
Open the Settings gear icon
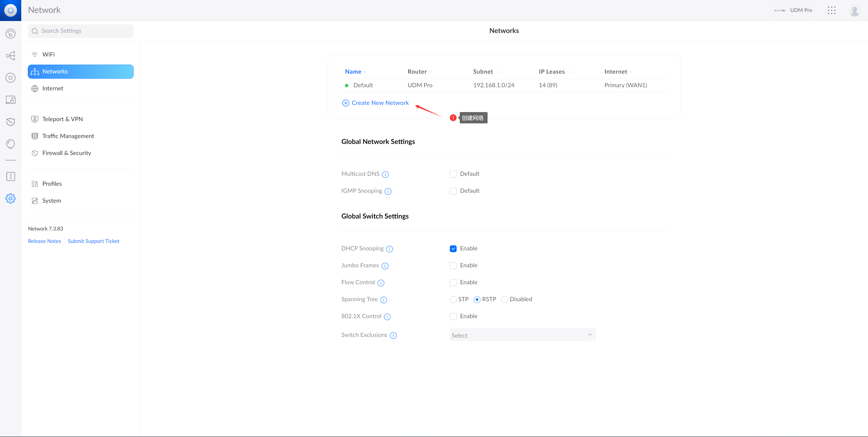coord(10,198)
